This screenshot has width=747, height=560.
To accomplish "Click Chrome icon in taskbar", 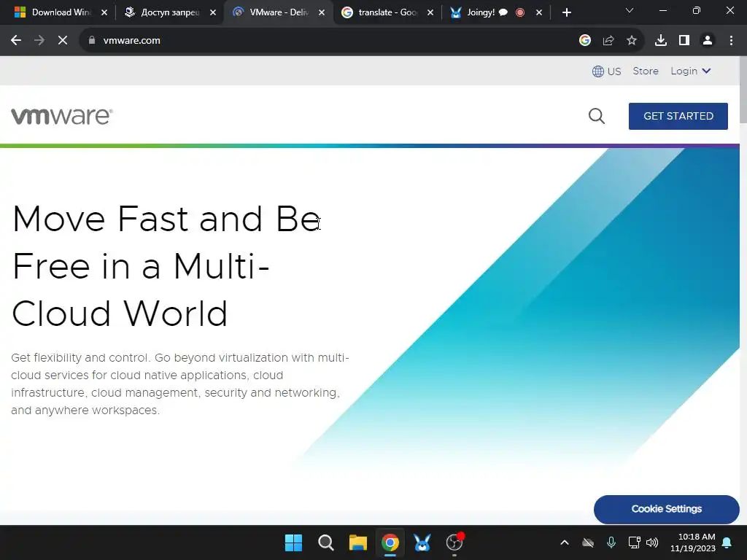I will click(x=390, y=542).
